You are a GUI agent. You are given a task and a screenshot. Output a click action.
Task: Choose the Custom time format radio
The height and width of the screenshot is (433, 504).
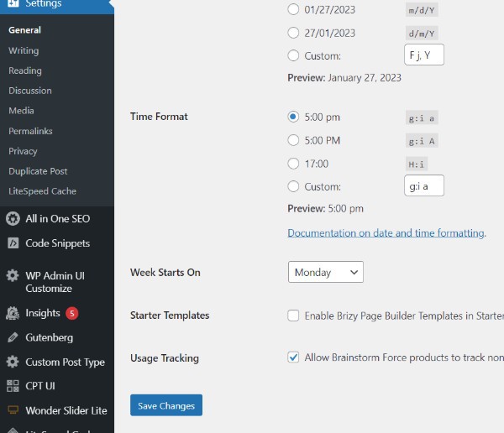coord(293,186)
